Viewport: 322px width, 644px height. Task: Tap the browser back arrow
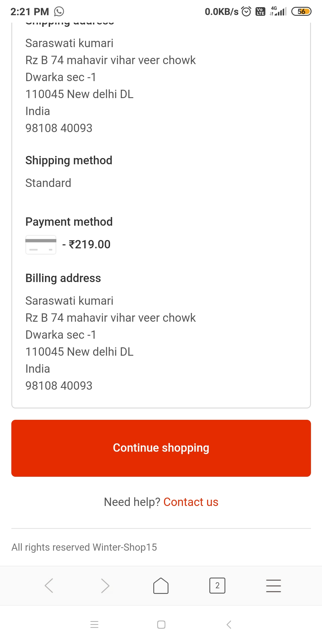pos(49,586)
